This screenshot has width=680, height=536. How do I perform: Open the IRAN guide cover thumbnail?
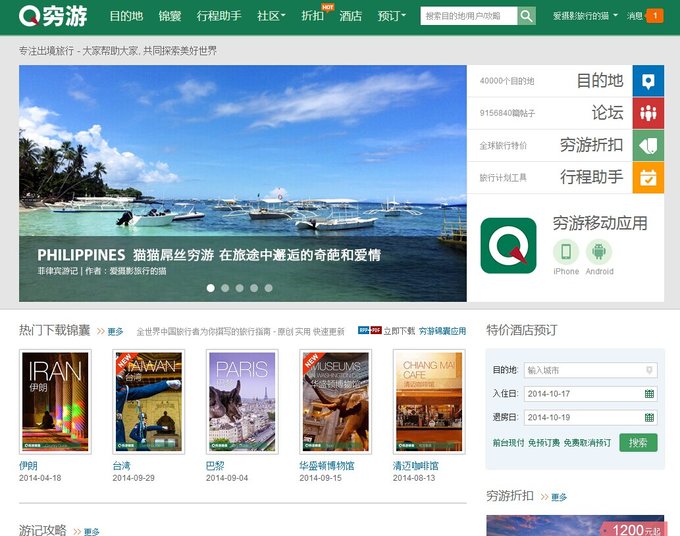tap(55, 402)
